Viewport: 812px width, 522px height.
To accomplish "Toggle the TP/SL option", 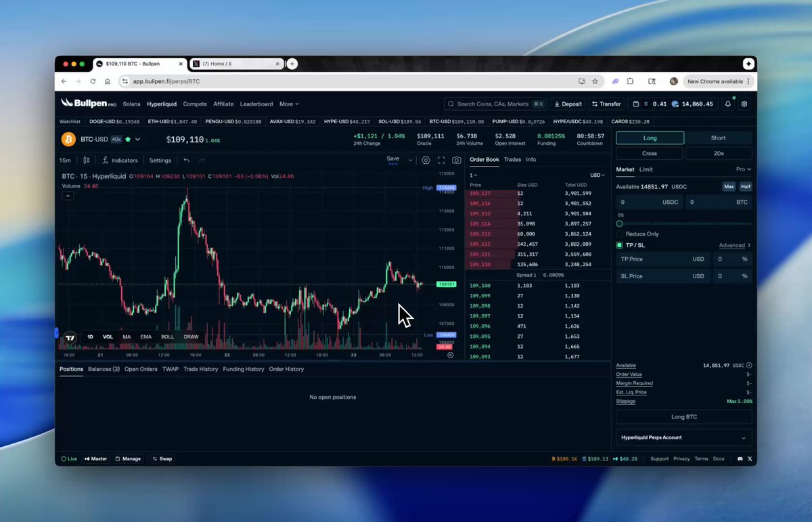I will pos(618,245).
